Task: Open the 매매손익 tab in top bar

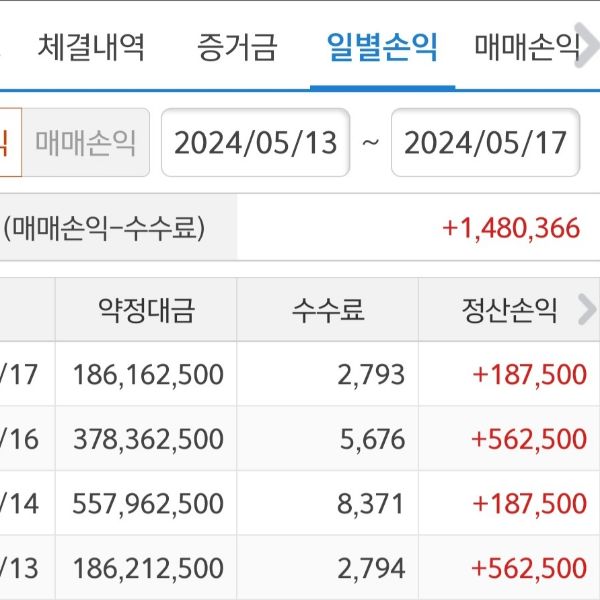Action: pyautogui.click(x=526, y=46)
